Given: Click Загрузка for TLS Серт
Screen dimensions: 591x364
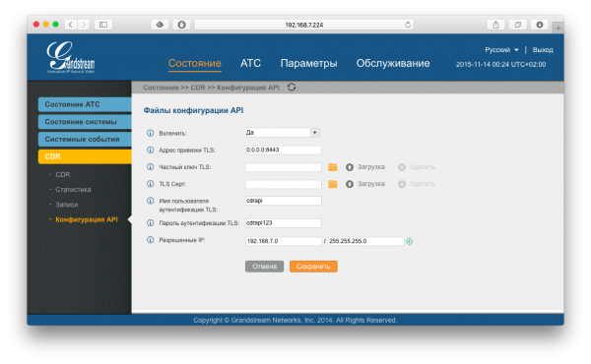Looking at the screenshot, I should (371, 184).
